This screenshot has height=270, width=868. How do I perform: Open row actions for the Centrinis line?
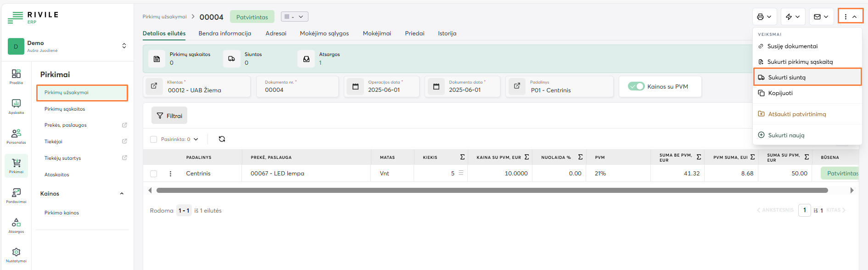[170, 174]
